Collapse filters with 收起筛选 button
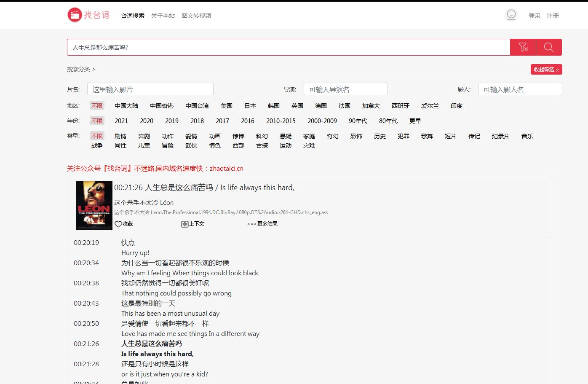The width and height of the screenshot is (588, 384). tap(546, 69)
